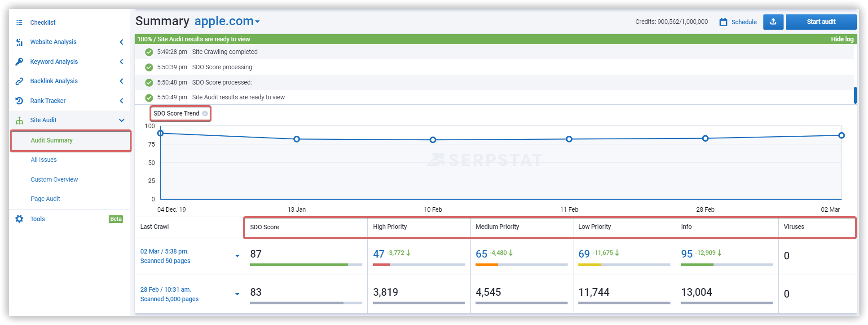Click the Viruses column header

point(794,227)
